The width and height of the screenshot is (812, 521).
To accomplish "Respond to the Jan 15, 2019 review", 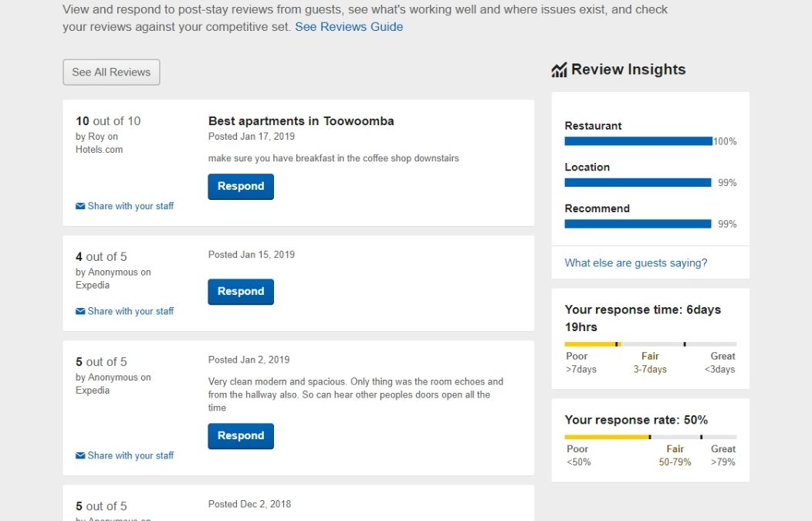I will [x=241, y=292].
